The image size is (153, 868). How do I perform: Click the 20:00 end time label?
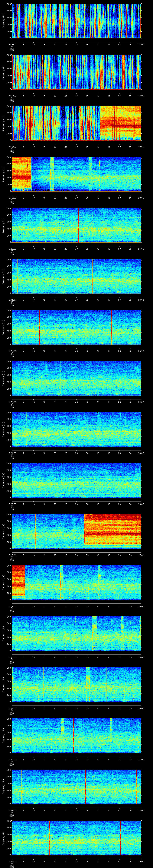[x=141, y=197]
